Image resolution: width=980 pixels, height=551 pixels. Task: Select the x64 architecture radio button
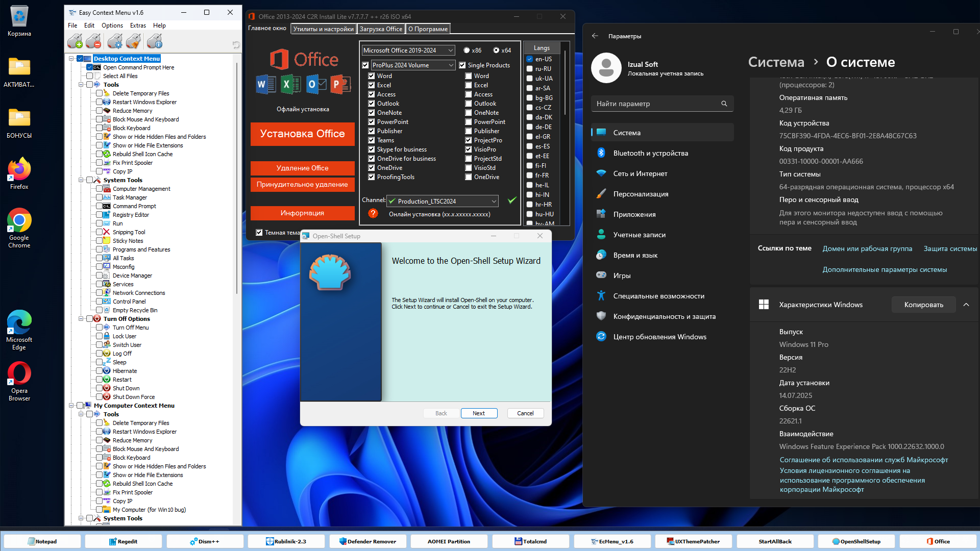pyautogui.click(x=496, y=51)
